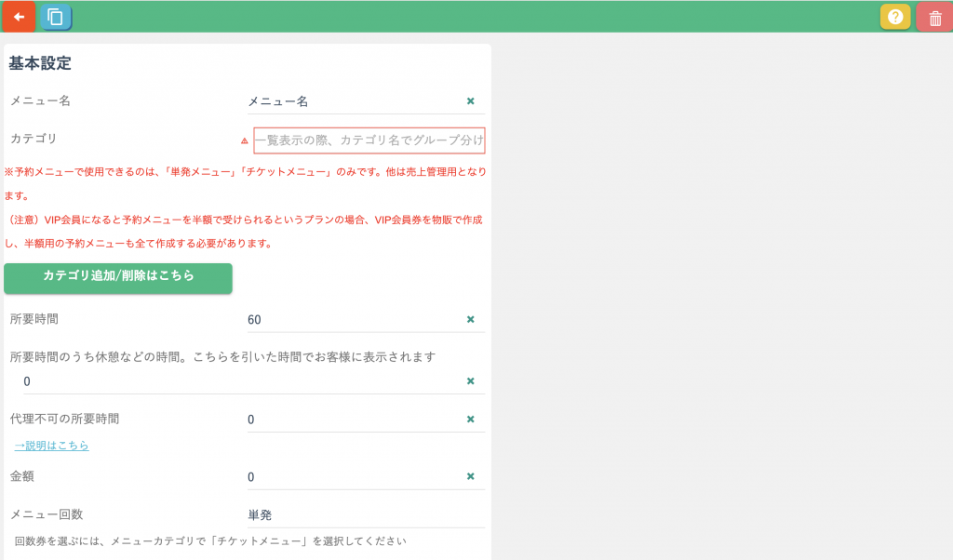Clear the 代理不可の所要時間 value with its X

pyautogui.click(x=470, y=420)
